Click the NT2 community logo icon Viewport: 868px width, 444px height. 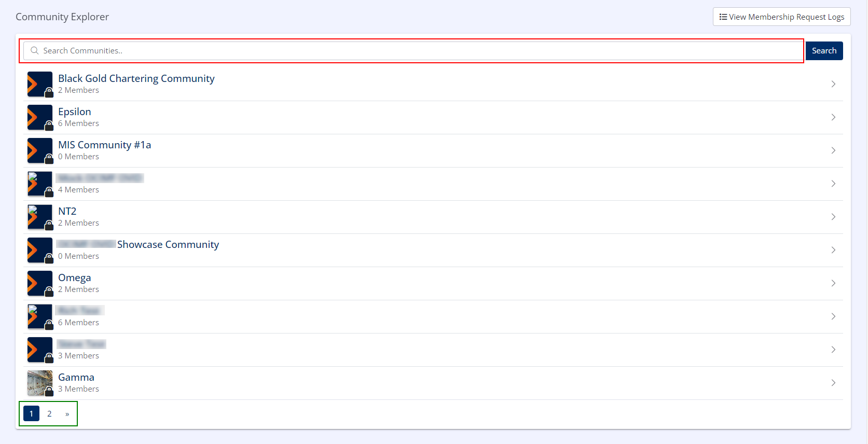click(x=39, y=217)
